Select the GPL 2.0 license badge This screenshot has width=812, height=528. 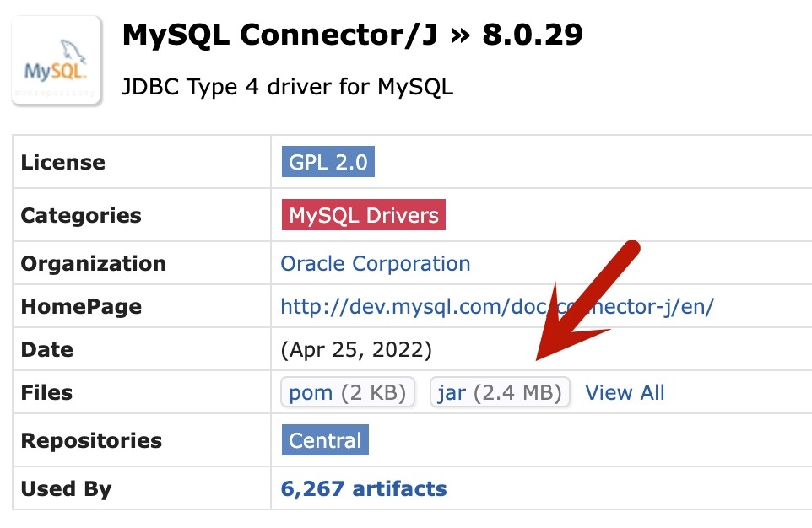click(328, 163)
